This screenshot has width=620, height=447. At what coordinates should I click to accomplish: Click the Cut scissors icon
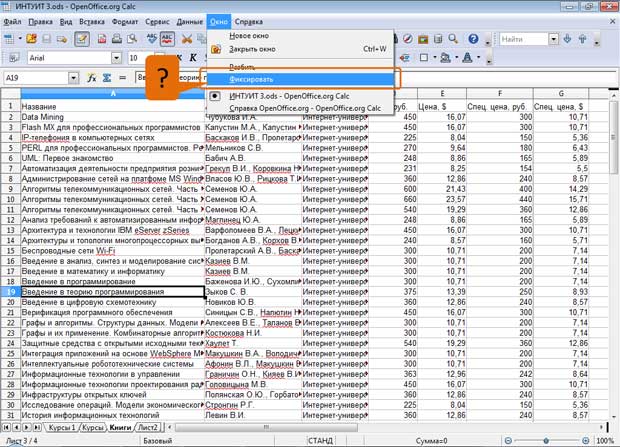(187, 39)
